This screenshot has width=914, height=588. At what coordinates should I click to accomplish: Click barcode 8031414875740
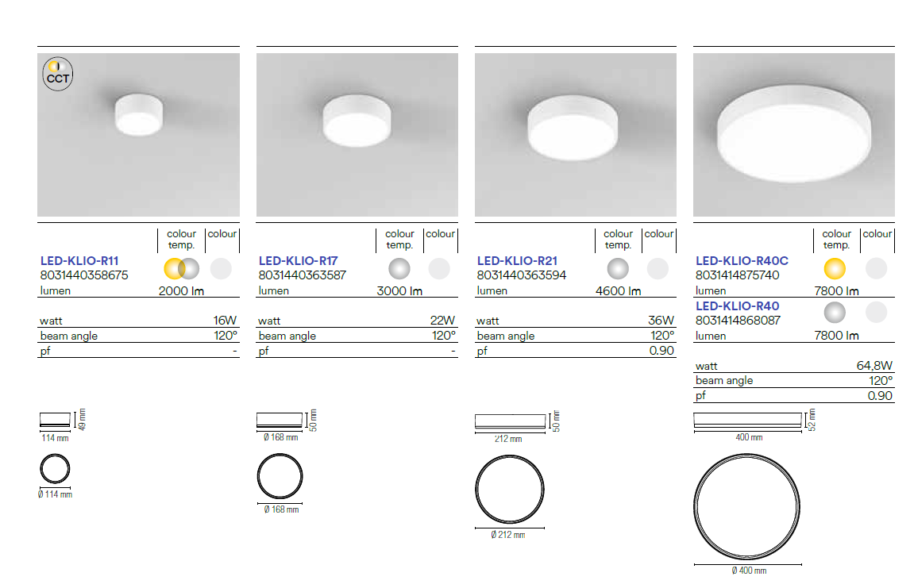pos(738,275)
